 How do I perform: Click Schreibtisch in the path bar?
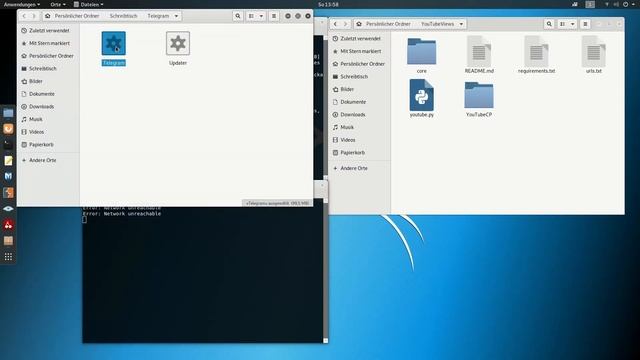[123, 16]
